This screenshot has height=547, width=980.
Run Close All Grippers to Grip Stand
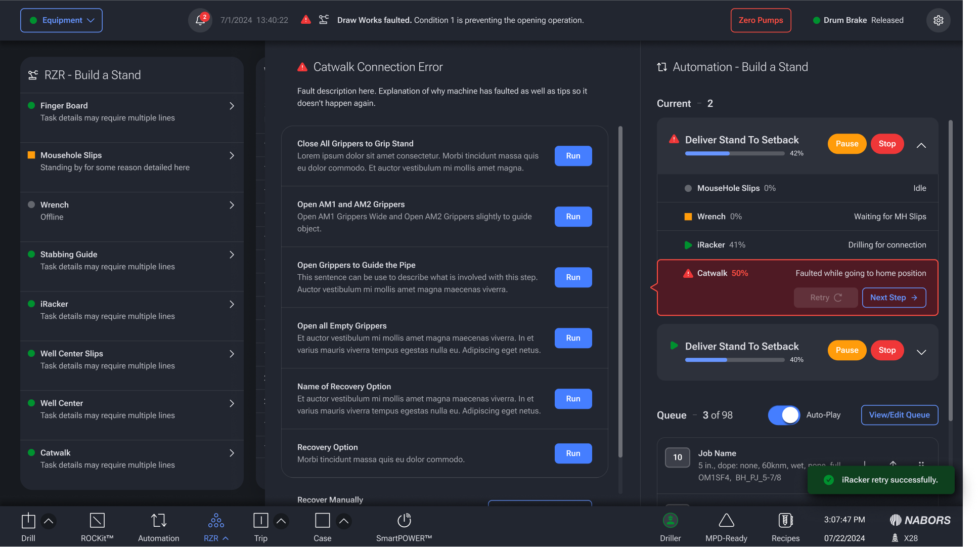[x=573, y=156]
